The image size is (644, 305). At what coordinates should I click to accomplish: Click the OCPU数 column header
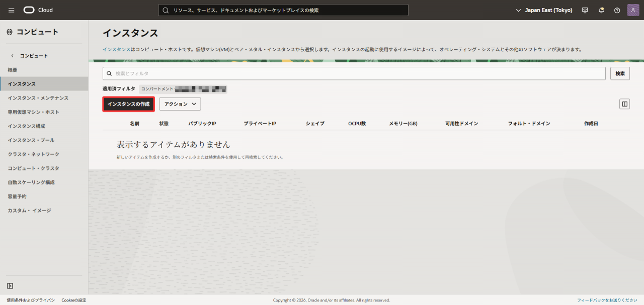click(x=357, y=124)
